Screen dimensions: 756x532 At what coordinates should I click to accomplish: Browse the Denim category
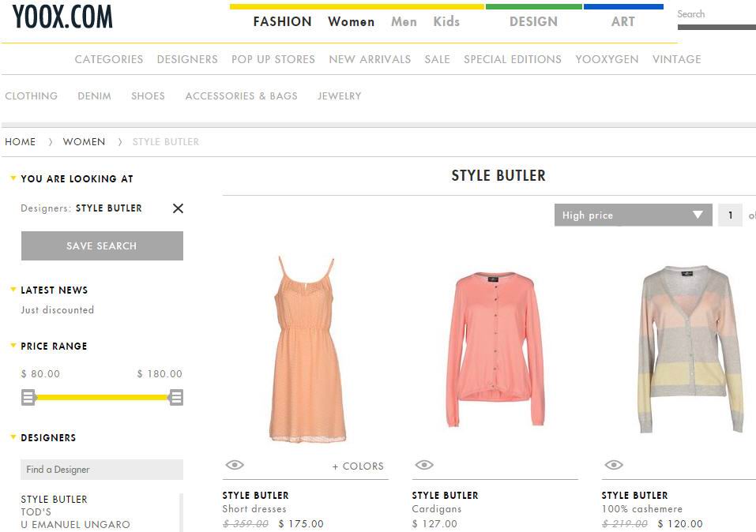coord(95,96)
